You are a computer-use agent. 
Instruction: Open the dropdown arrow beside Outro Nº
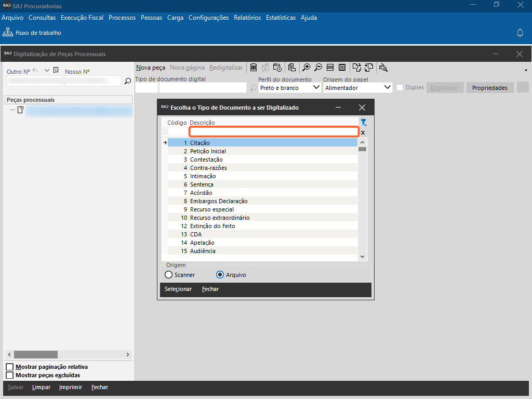[x=47, y=71]
